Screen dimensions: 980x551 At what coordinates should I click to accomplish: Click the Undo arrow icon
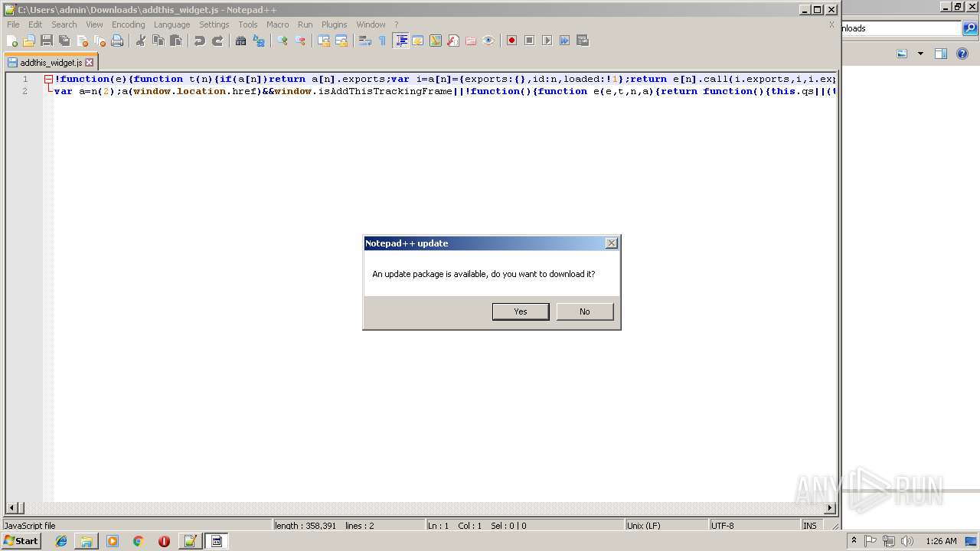click(199, 41)
